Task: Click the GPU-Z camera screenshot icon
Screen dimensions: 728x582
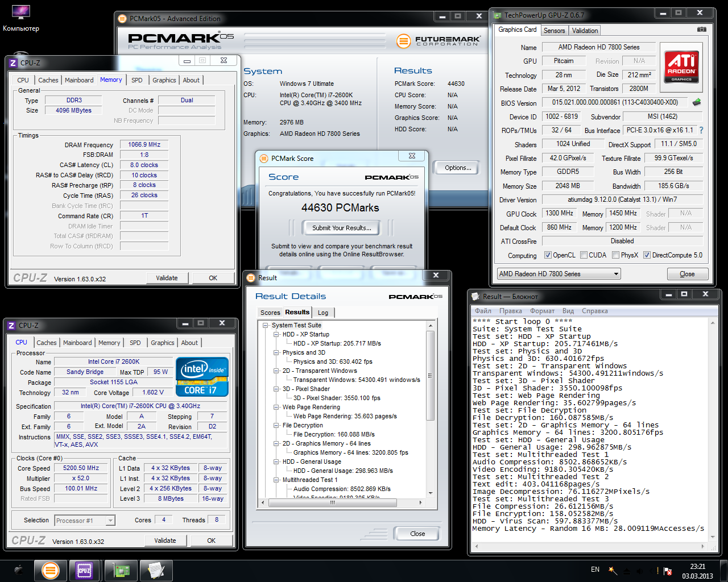Action: click(702, 30)
